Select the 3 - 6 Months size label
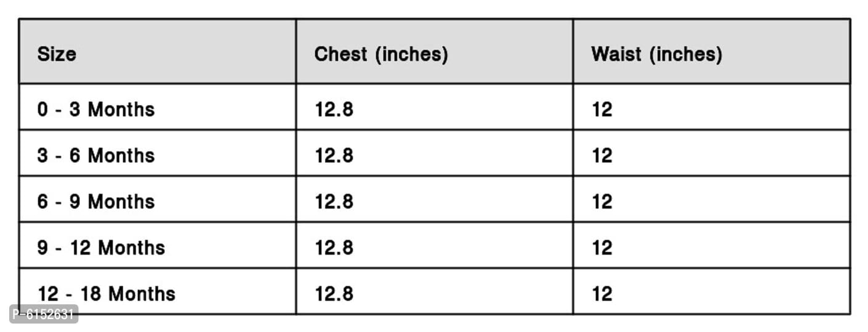Image resolution: width=868 pixels, height=332 pixels. coord(96,156)
